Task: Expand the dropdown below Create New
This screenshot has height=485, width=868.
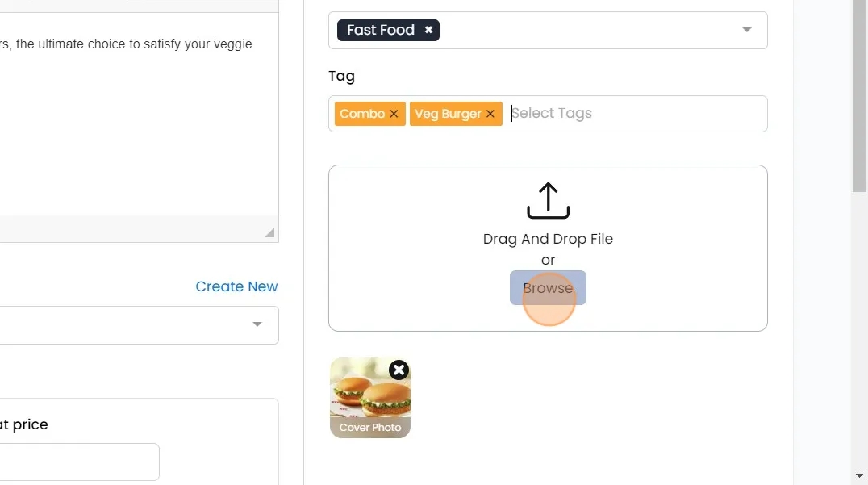Action: pos(257,324)
